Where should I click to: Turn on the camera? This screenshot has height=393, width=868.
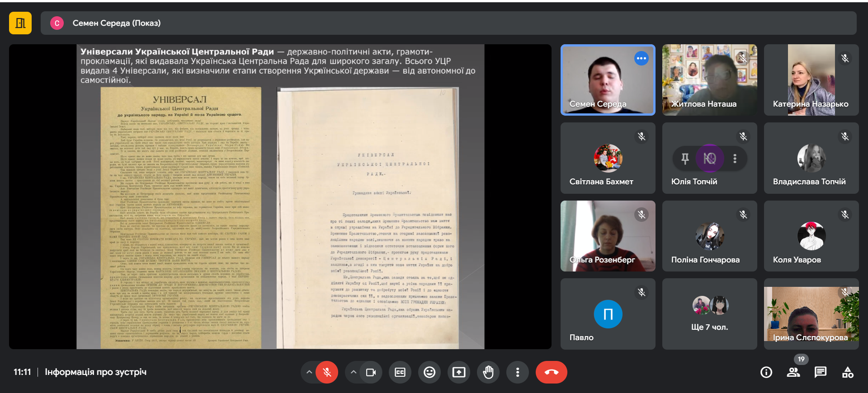pos(371,372)
